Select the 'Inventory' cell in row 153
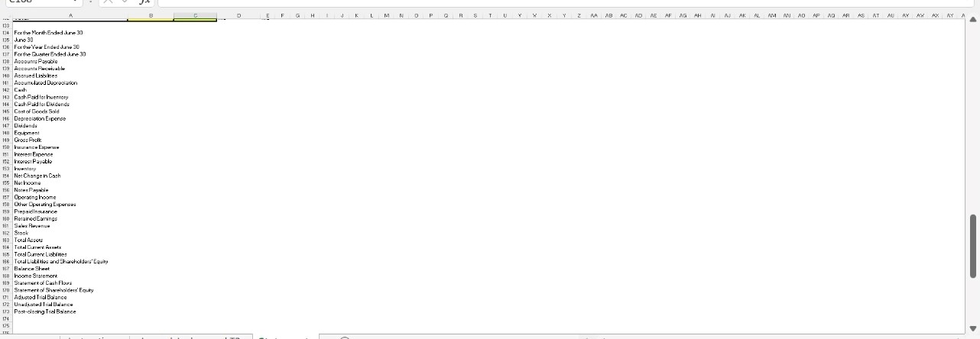The image size is (980, 339). [x=70, y=168]
